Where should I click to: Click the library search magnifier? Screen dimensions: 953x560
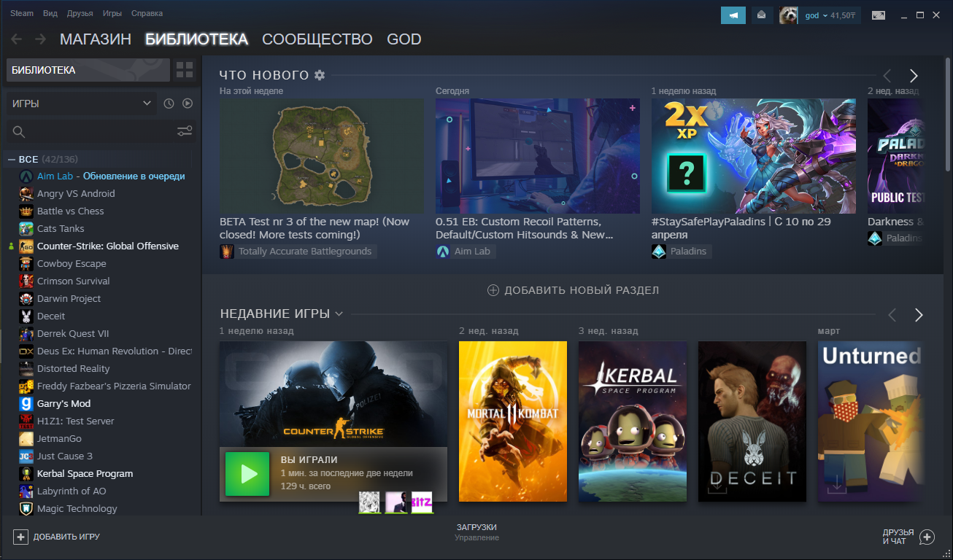tap(19, 132)
